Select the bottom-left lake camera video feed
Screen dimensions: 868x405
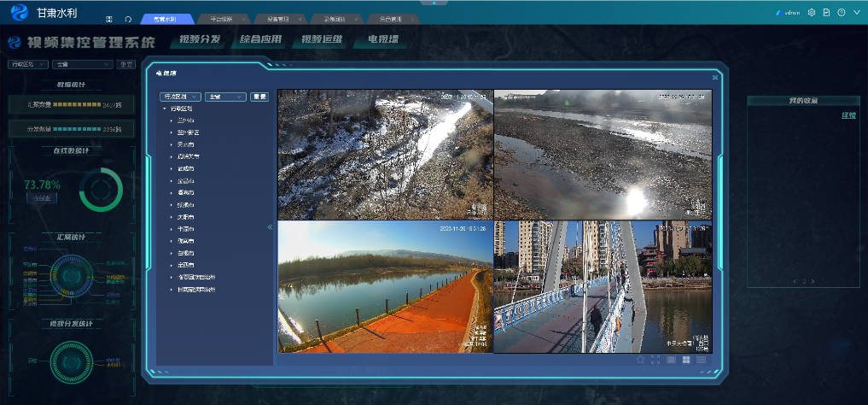pos(385,287)
